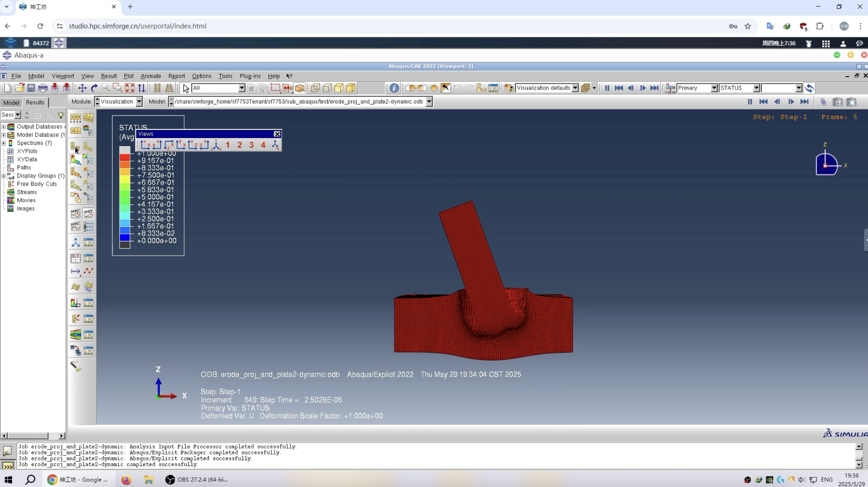Click Animate Scale Factor icon

pos(75,213)
